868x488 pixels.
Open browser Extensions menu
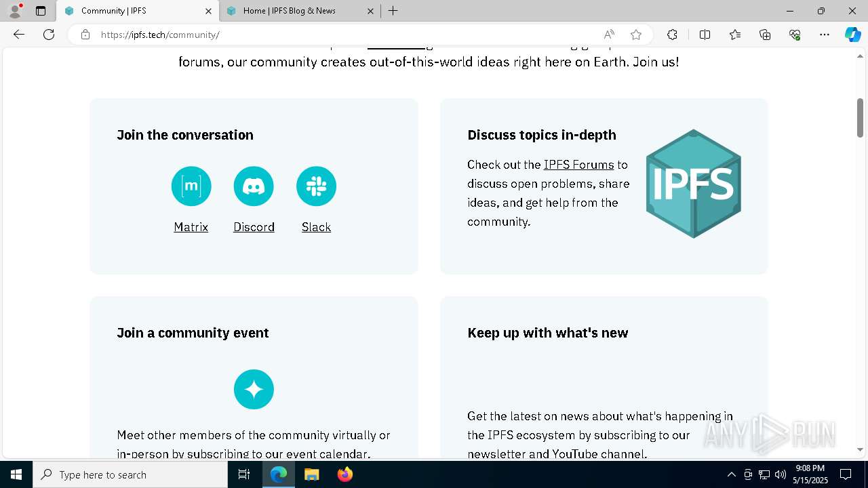[672, 35]
